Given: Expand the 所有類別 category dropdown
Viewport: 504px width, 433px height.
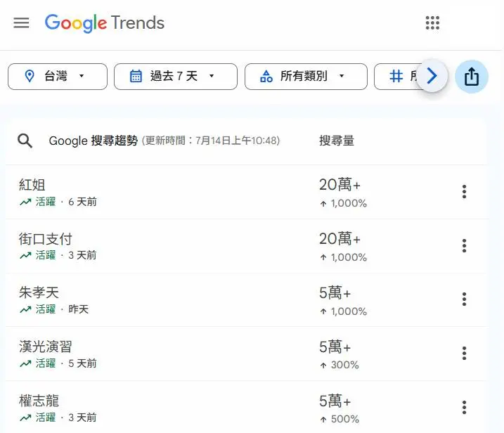Looking at the screenshot, I should [306, 77].
